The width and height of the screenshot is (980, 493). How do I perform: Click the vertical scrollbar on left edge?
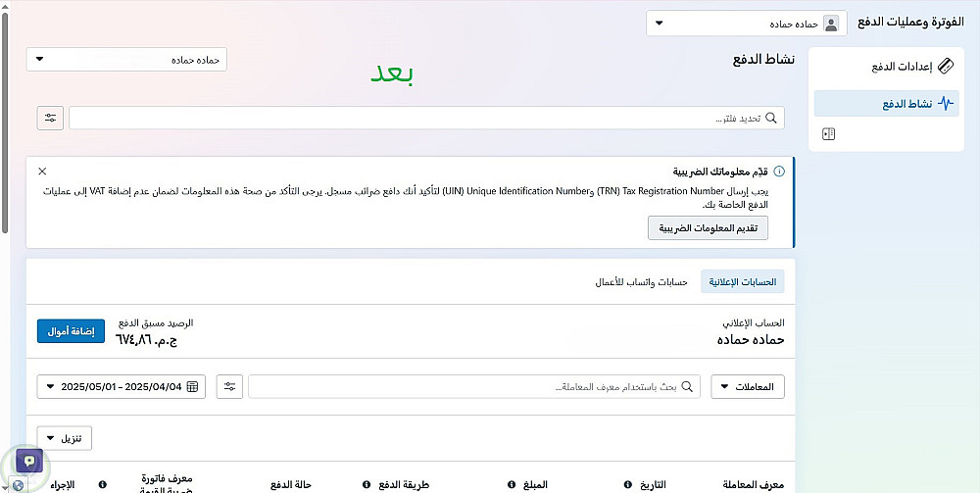coord(5,122)
